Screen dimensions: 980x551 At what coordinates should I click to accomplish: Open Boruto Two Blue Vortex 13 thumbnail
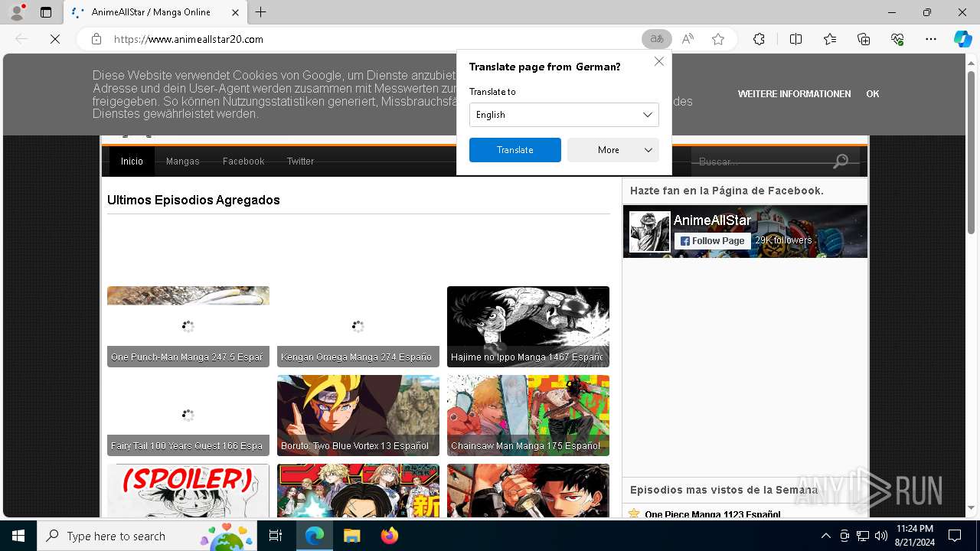pos(358,416)
